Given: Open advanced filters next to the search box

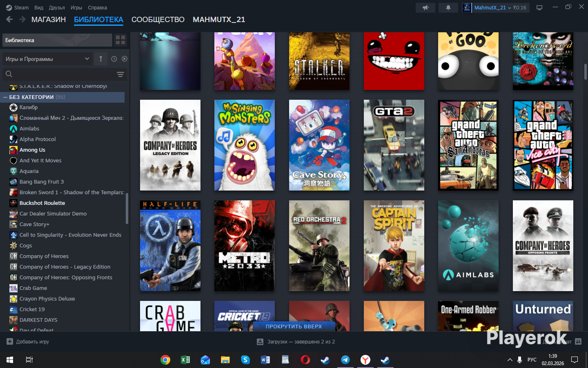Looking at the screenshot, I should point(120,74).
